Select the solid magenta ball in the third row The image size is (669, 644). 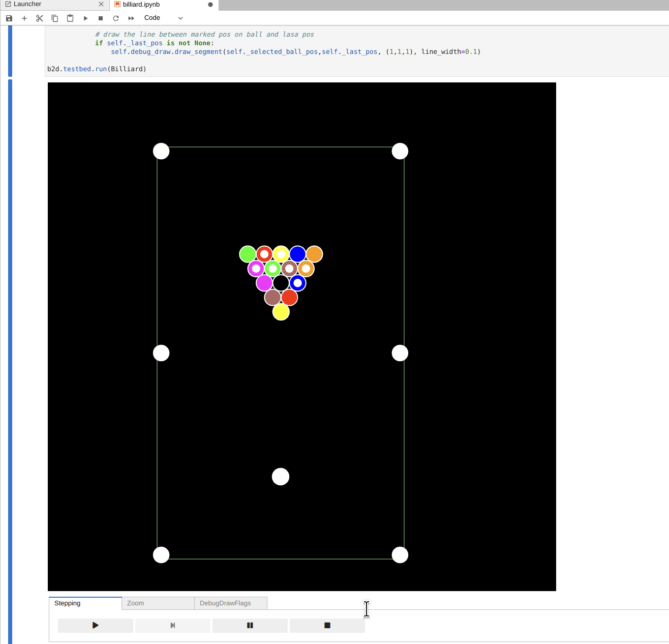click(x=264, y=283)
